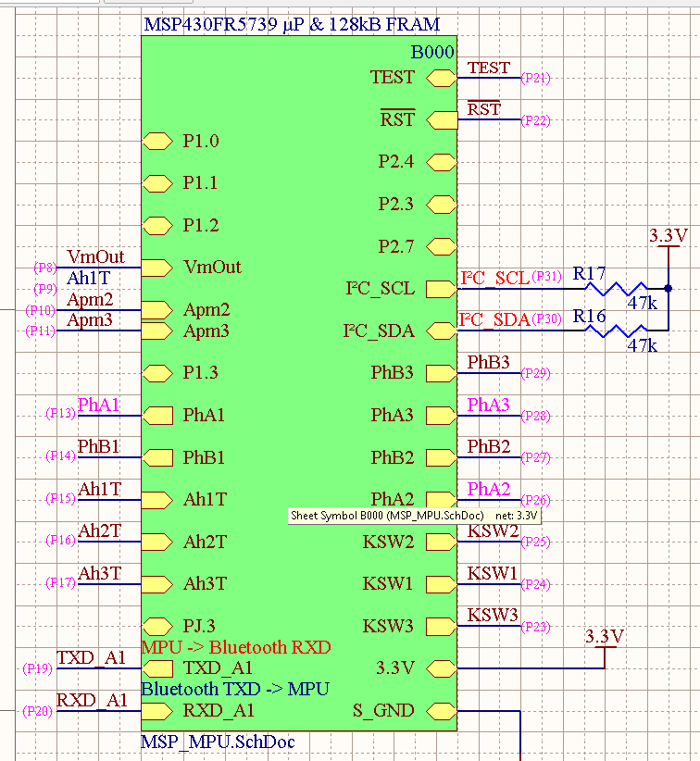Select the RST sheet entry port symbol
Viewport: 700px width, 761px height.
coord(442,119)
